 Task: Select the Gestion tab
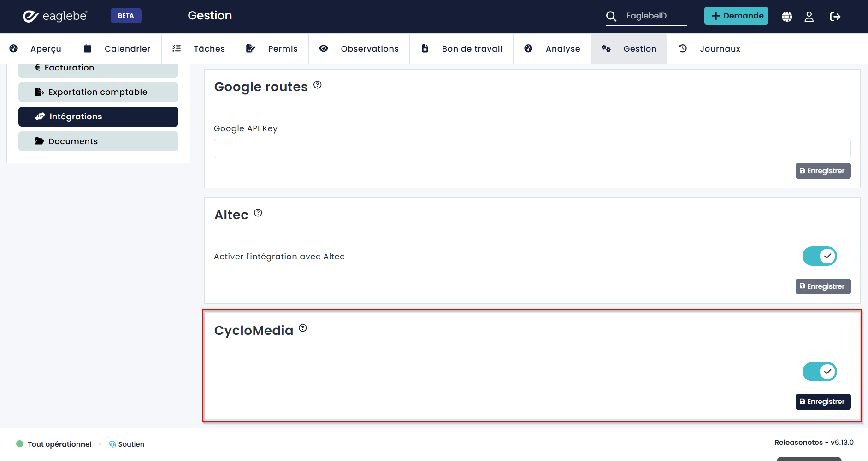tap(629, 49)
